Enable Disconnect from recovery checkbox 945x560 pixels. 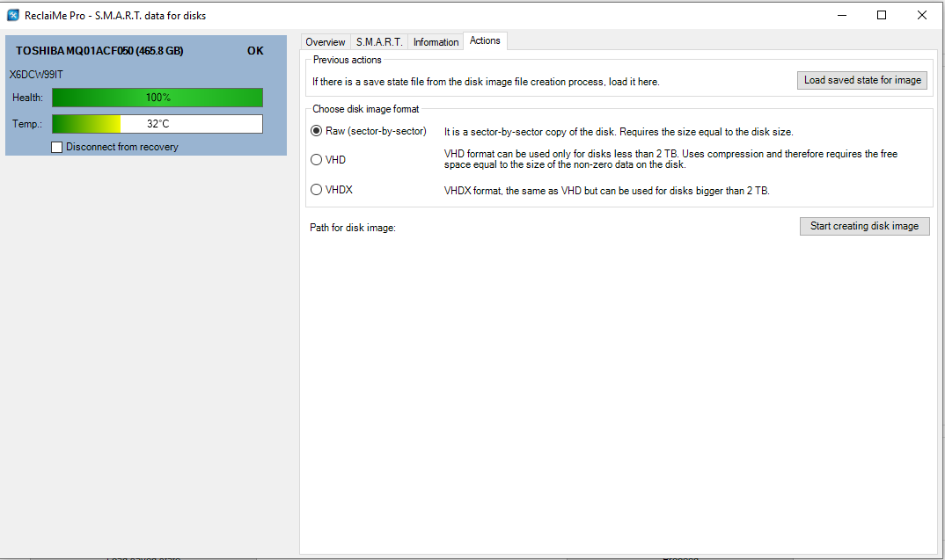[115, 147]
